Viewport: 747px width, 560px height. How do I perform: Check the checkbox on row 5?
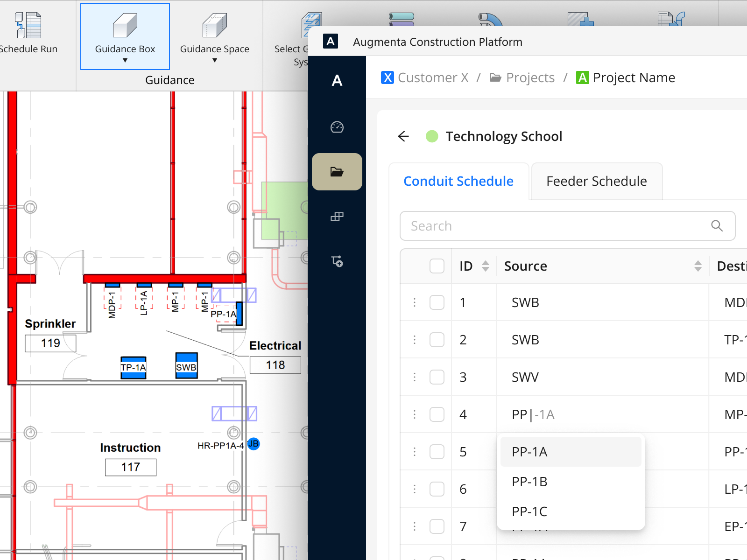(437, 451)
